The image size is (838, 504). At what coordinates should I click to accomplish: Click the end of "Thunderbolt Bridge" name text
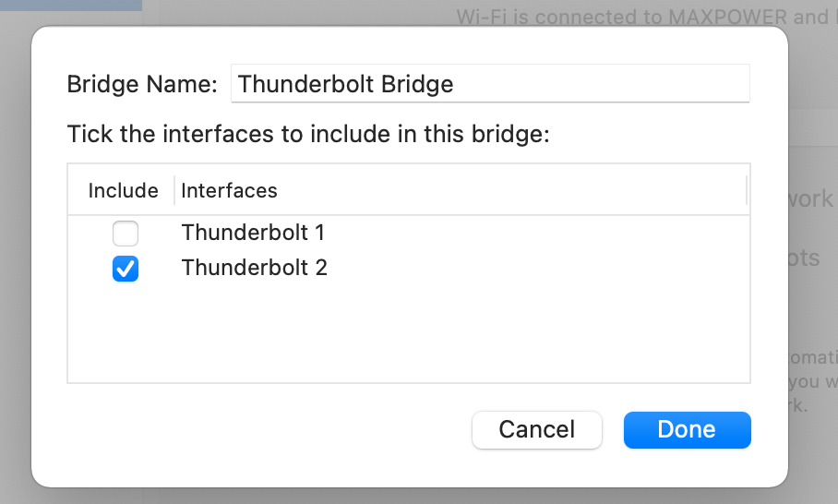coord(454,84)
